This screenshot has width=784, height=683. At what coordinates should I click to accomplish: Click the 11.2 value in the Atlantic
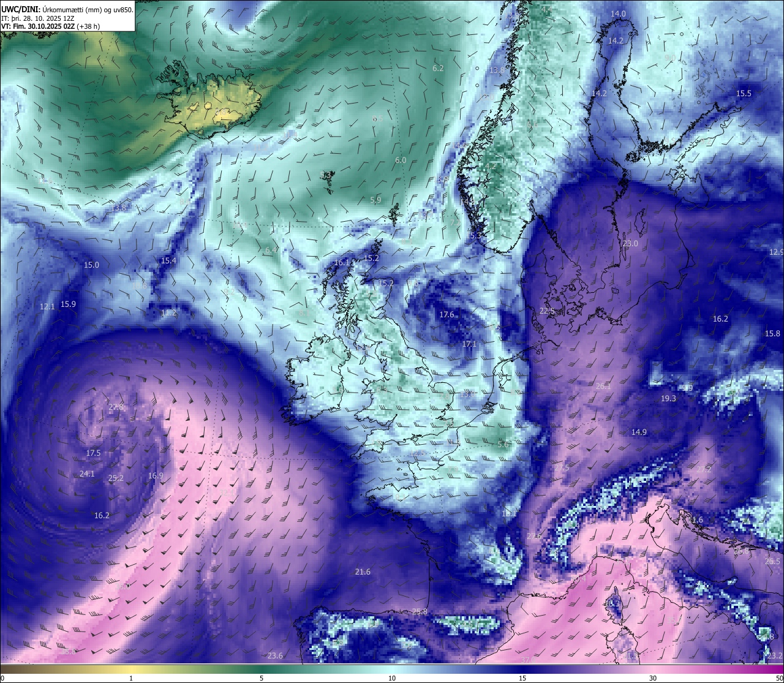[168, 312]
